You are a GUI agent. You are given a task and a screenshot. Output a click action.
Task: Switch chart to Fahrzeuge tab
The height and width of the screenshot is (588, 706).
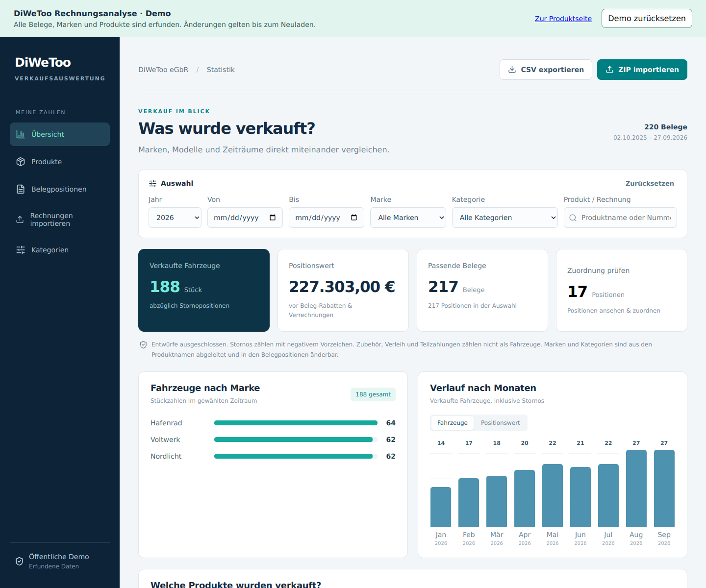453,423
